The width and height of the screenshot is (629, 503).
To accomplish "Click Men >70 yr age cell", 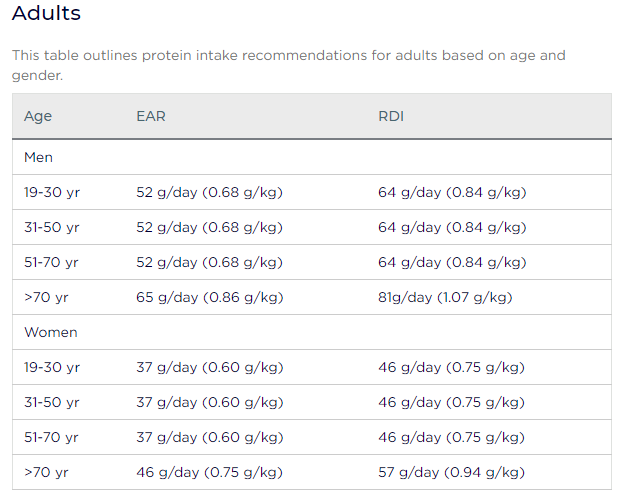I will pyautogui.click(x=46, y=297).
